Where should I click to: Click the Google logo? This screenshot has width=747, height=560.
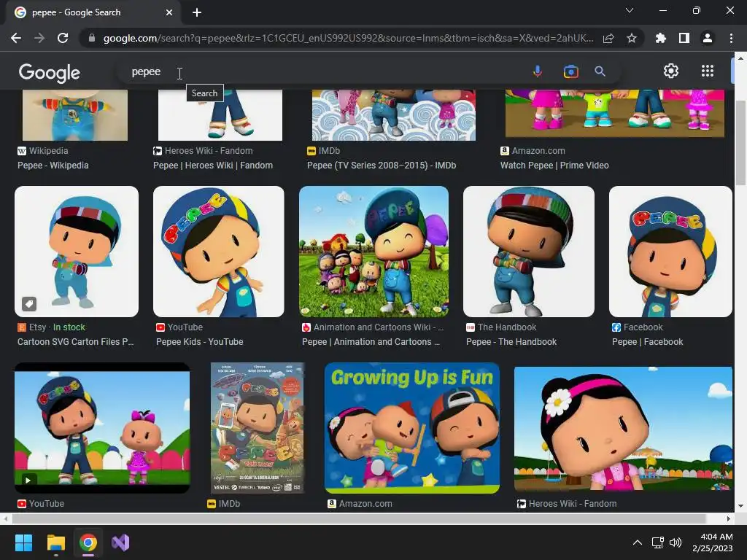pos(50,72)
